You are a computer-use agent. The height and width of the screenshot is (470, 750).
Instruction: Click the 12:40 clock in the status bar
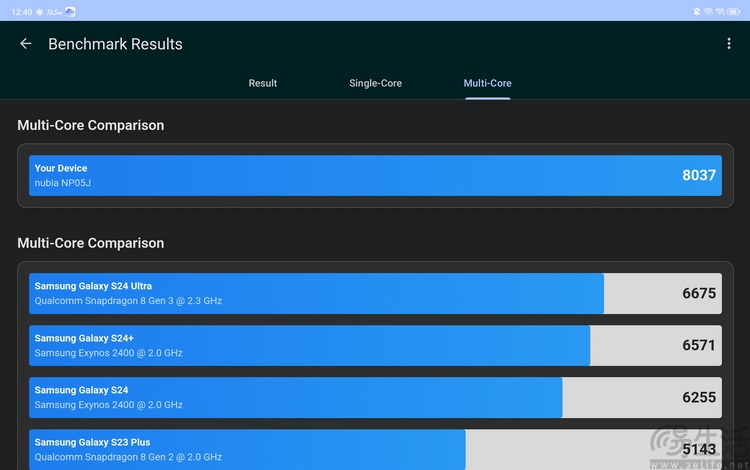point(22,12)
